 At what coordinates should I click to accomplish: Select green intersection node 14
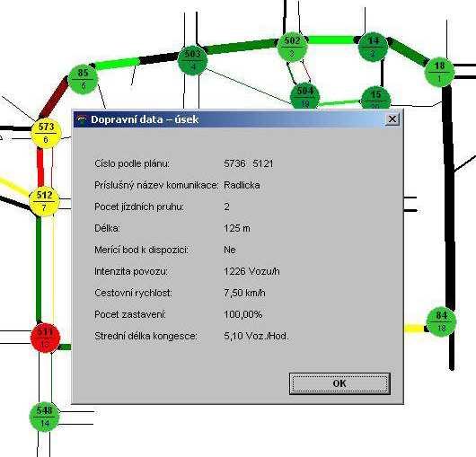click(x=373, y=47)
